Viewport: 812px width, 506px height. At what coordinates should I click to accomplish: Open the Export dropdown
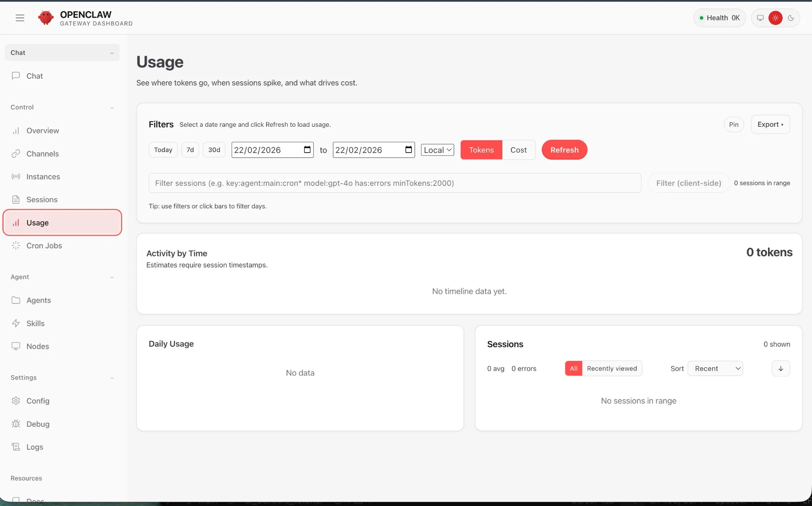coord(770,124)
